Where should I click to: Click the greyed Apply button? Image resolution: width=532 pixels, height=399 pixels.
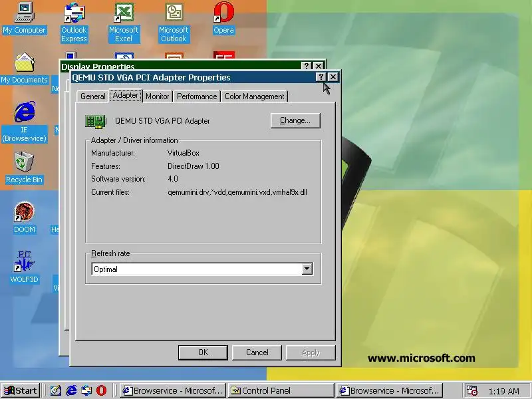311,352
